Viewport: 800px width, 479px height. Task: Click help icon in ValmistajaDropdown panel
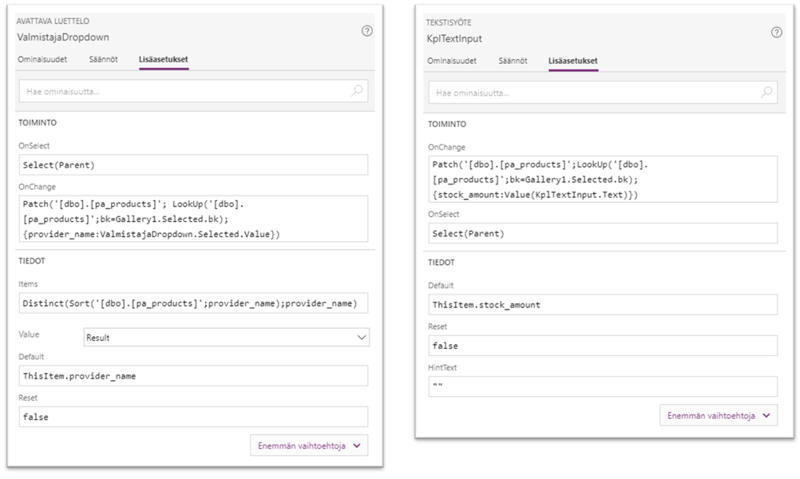coord(367,31)
